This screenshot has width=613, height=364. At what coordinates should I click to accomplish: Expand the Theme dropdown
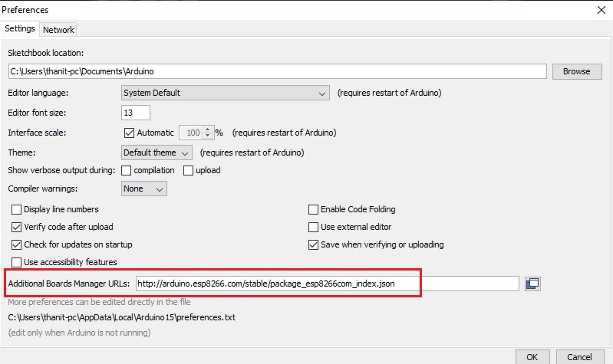point(157,152)
